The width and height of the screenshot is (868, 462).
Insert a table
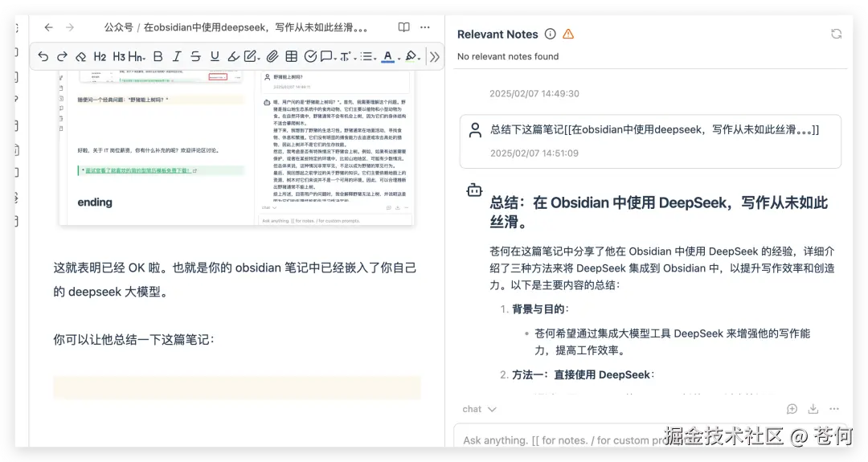click(x=291, y=56)
